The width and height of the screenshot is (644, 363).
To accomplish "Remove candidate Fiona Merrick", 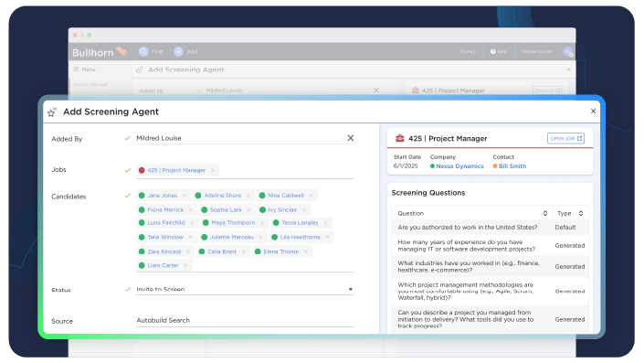I will (x=191, y=209).
